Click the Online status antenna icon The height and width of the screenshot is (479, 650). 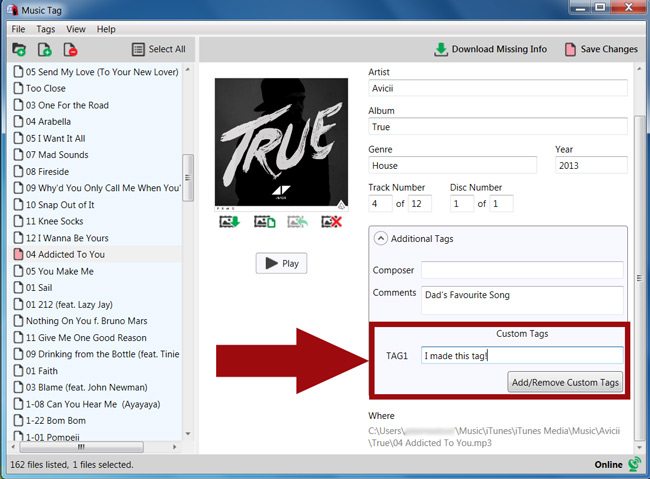(x=634, y=464)
